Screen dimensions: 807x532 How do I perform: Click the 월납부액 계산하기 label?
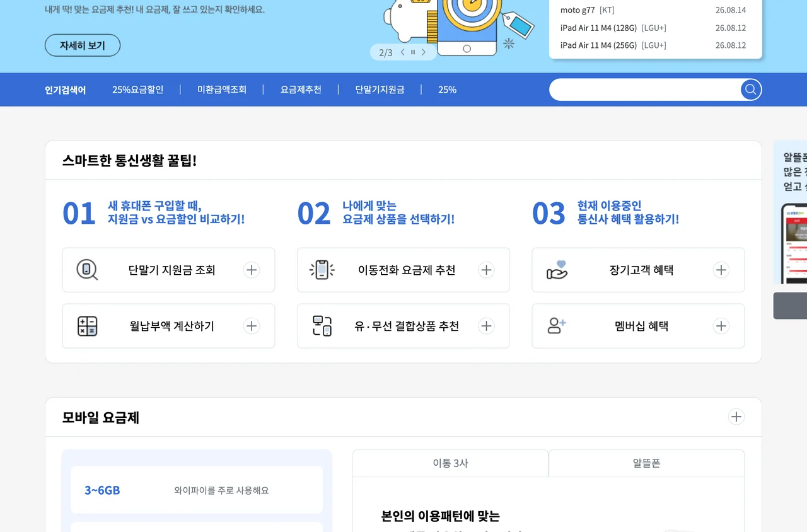point(172,326)
